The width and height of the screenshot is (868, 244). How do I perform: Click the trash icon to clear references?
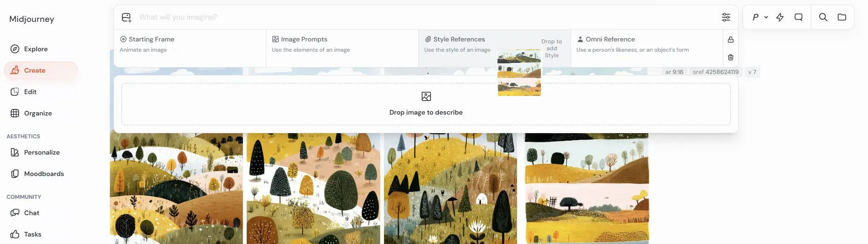click(x=731, y=57)
